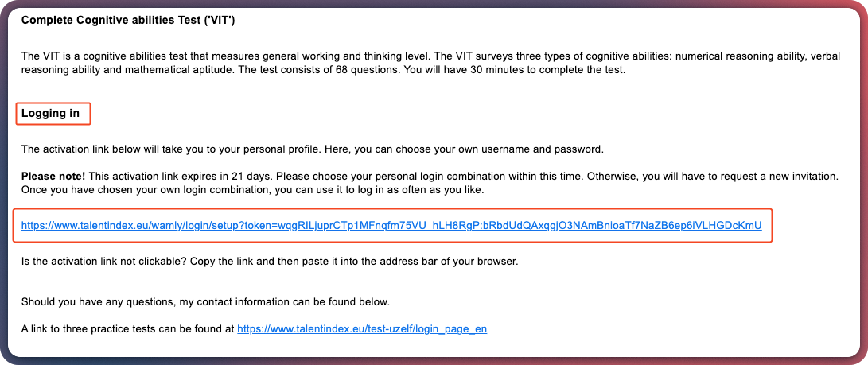Screen dimensions: 868x365
Task: Open the practice tests login_page_en link
Action: click(x=362, y=328)
